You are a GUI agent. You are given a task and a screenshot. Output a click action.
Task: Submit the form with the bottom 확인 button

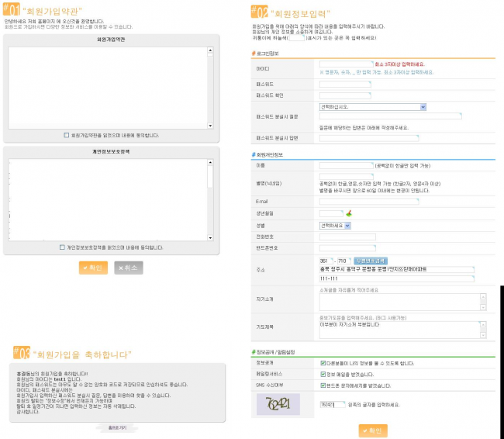[x=373, y=430]
